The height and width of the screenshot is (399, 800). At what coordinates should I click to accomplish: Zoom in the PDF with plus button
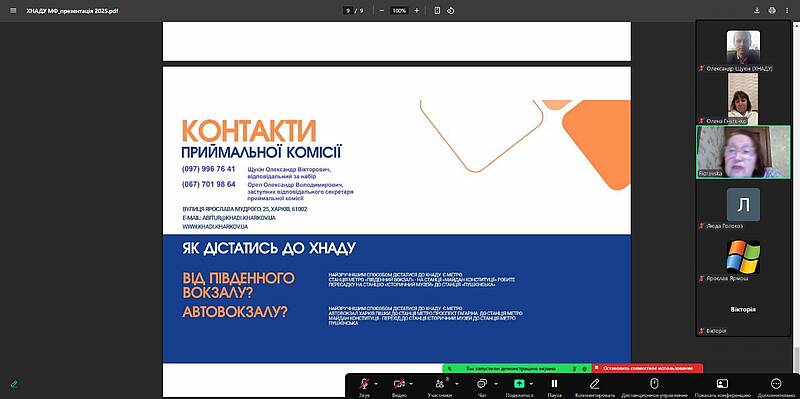click(x=417, y=10)
